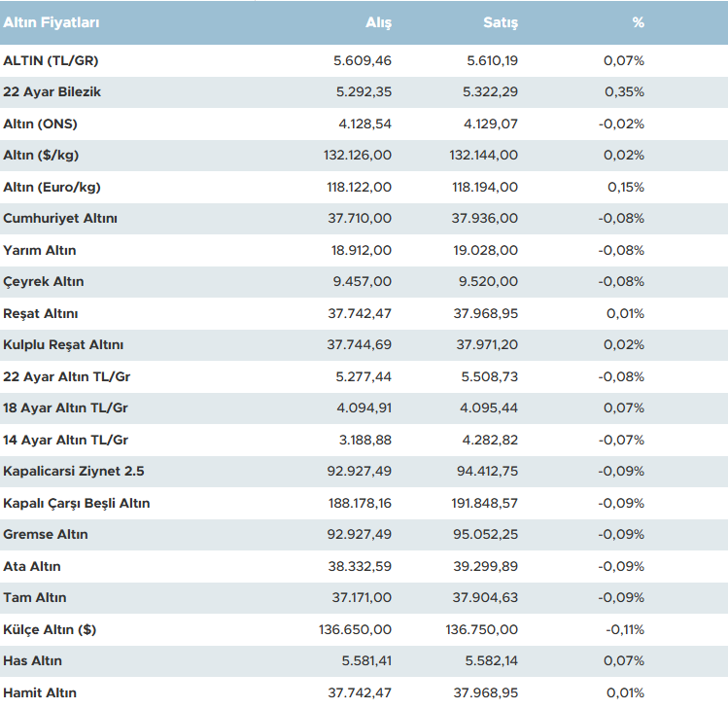This screenshot has width=728, height=709.
Task: Open the Hamit Altın row label
Action: (x=40, y=692)
